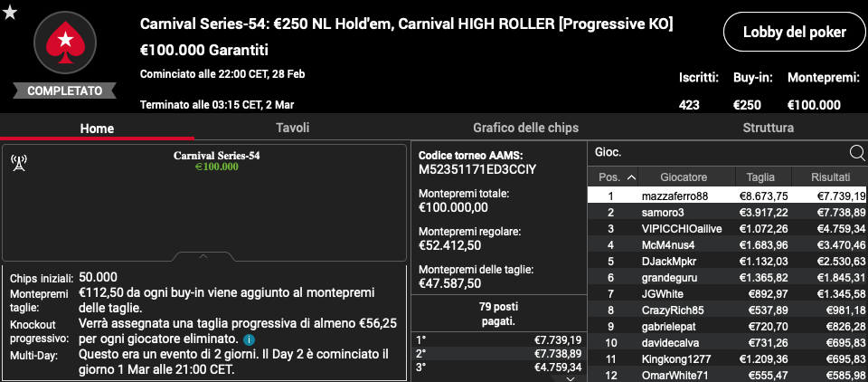Select player VIPICCHIOailive row

pos(727,228)
